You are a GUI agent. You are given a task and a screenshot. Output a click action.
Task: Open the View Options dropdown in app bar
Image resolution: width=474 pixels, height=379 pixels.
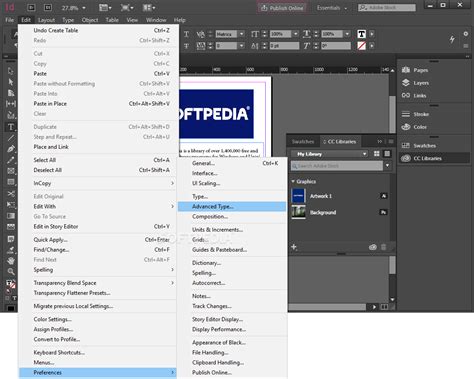click(x=105, y=8)
